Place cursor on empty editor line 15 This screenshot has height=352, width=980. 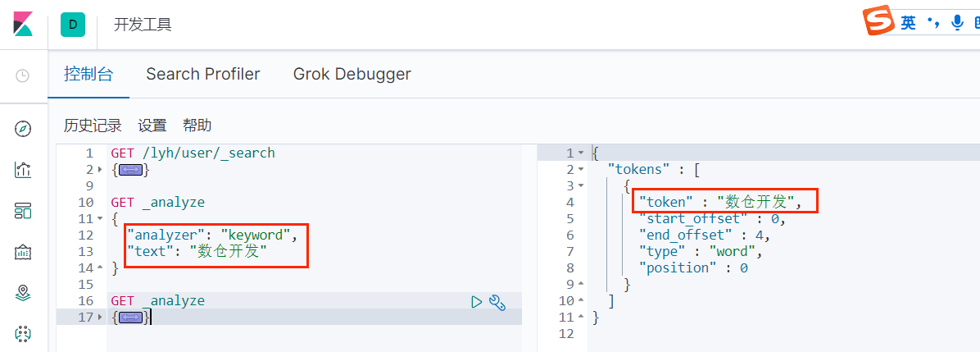pyautogui.click(x=314, y=285)
